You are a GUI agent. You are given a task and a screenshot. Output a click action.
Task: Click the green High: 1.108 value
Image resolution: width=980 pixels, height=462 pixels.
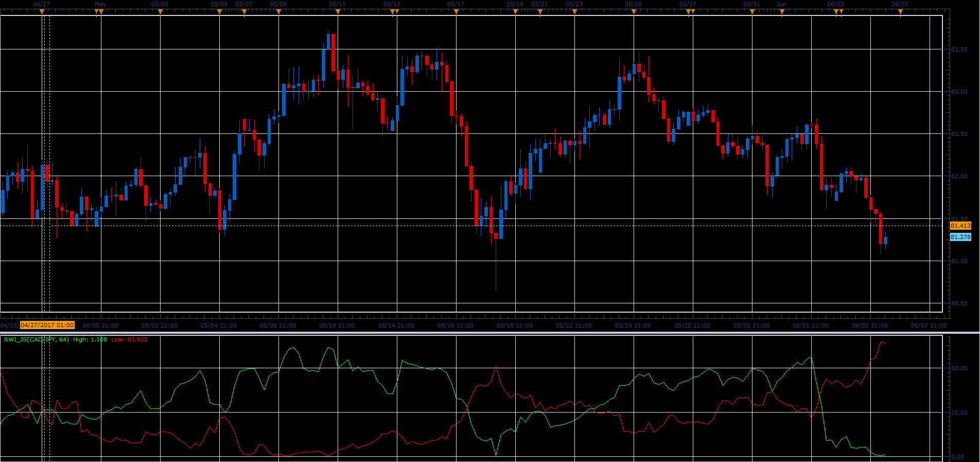tap(90, 339)
